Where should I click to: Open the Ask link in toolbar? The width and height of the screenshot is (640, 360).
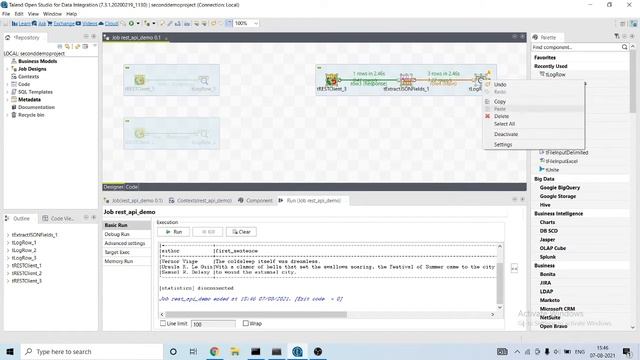[x=39, y=24]
